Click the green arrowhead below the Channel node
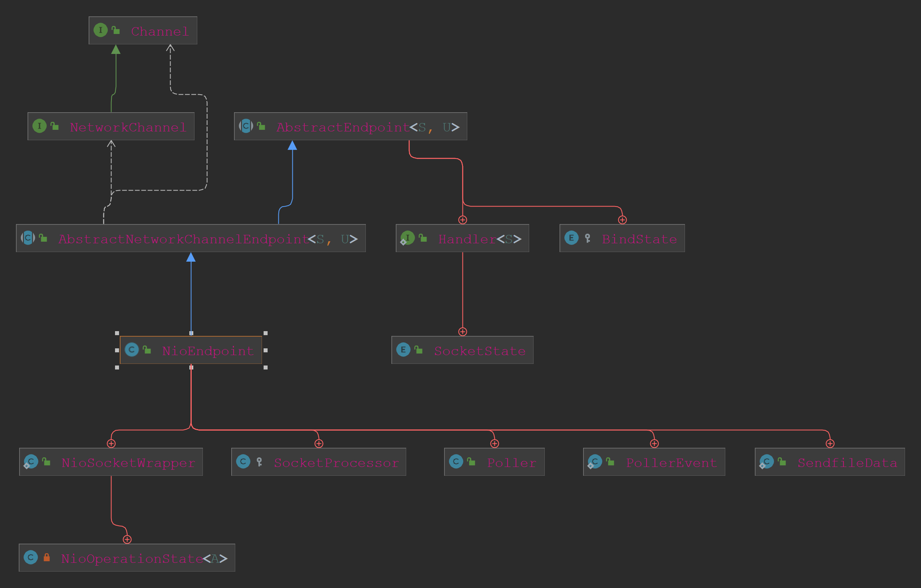Image resolution: width=921 pixels, height=588 pixels. (x=116, y=50)
